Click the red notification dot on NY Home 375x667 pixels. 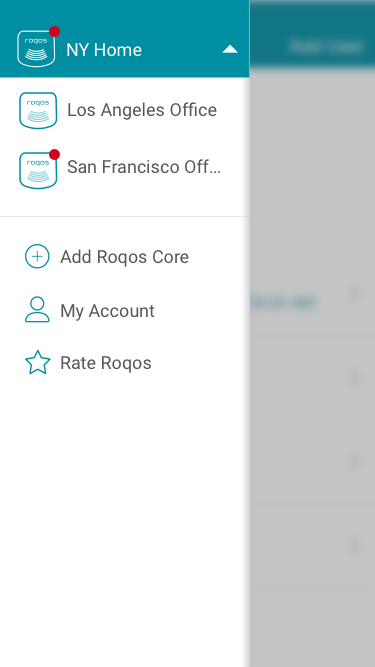click(54, 31)
